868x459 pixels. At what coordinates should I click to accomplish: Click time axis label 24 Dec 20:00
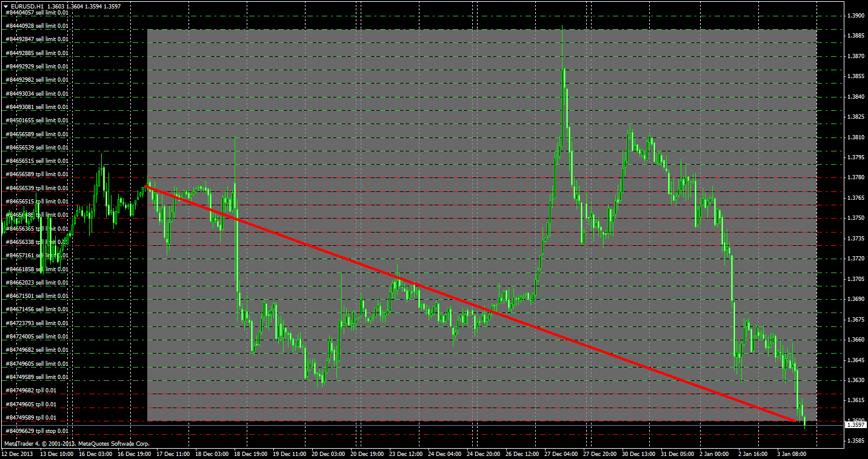(x=484, y=453)
